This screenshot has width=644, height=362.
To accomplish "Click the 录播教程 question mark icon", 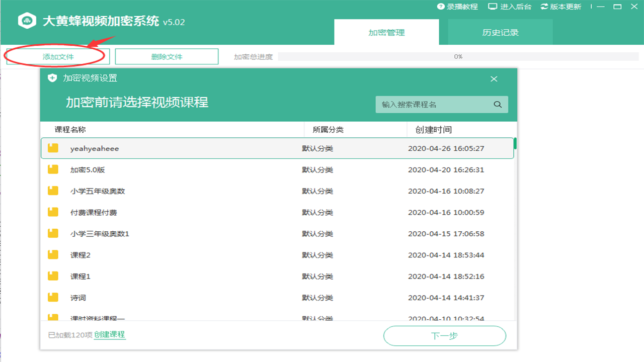I will point(441,7).
